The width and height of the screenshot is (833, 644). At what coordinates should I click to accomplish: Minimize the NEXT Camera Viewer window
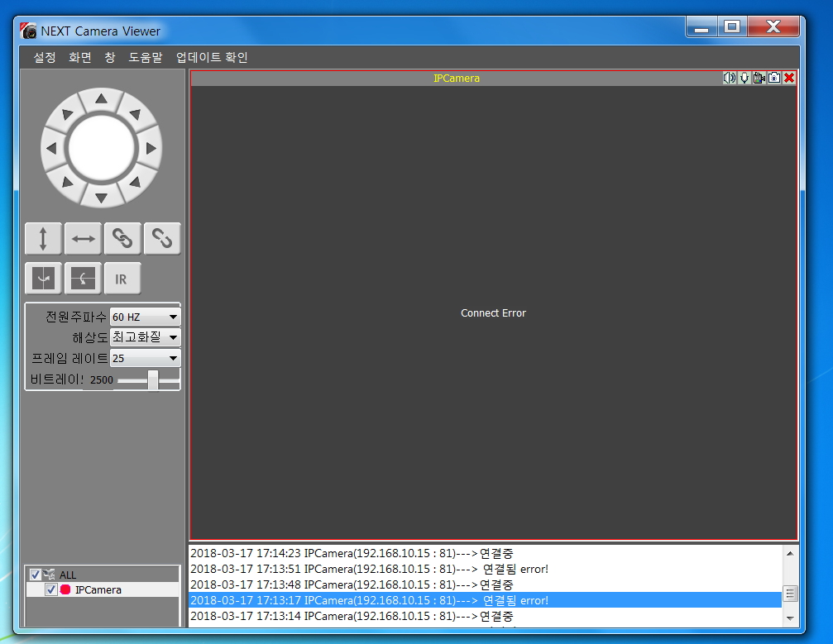point(701,26)
